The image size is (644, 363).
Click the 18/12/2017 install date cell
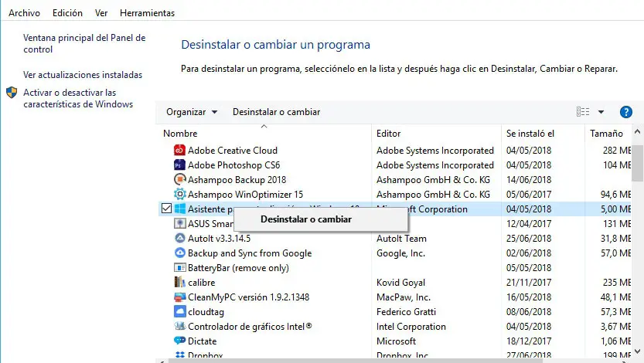point(529,341)
